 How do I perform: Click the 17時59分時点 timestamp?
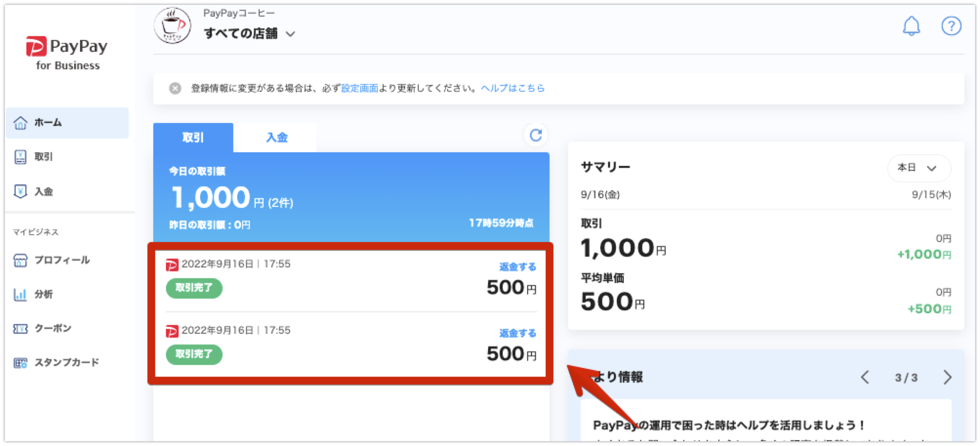pos(501,223)
